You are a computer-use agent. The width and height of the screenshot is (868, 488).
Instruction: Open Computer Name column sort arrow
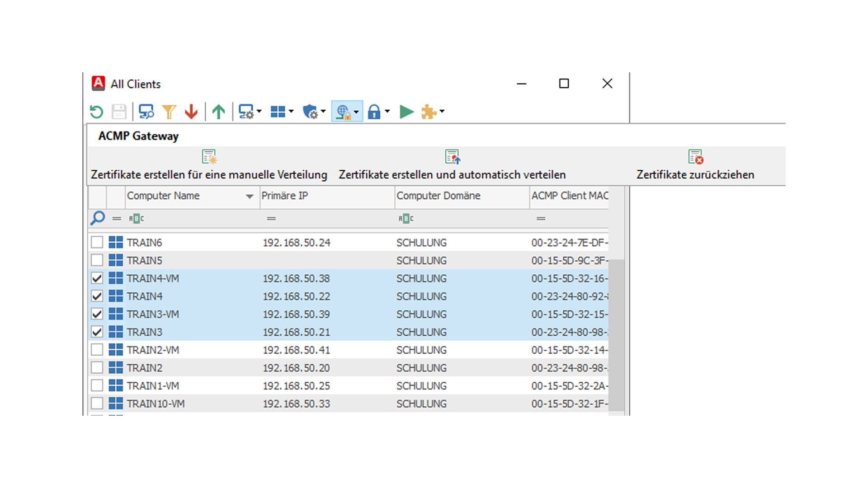(x=249, y=196)
